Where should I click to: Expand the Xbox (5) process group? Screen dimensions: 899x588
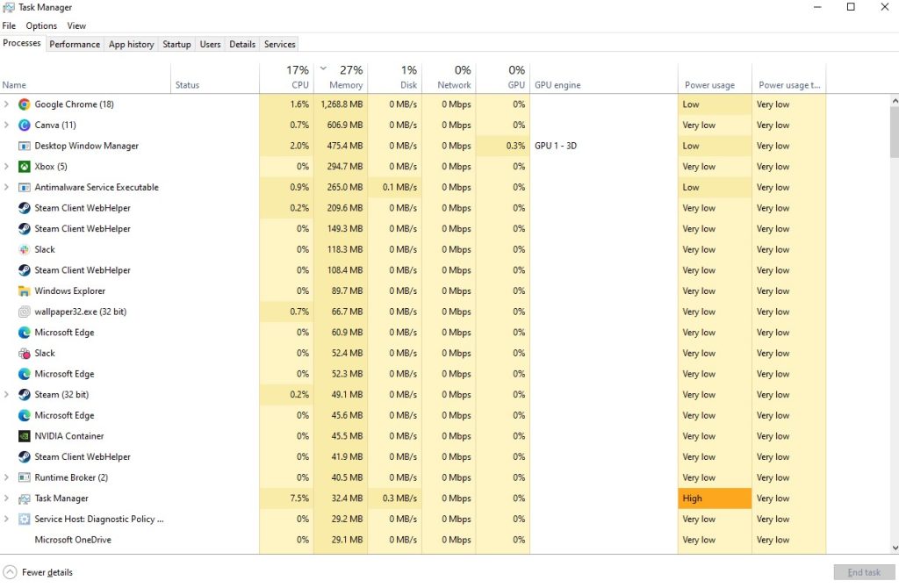(x=6, y=166)
